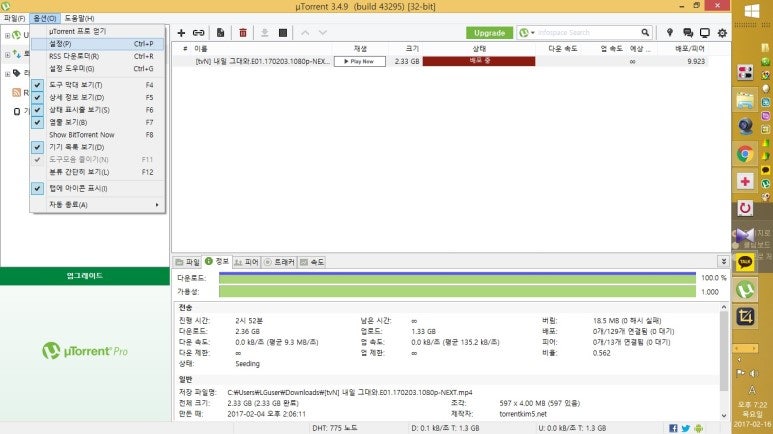Stop torrent with the square icon
The image size is (773, 434).
[283, 33]
